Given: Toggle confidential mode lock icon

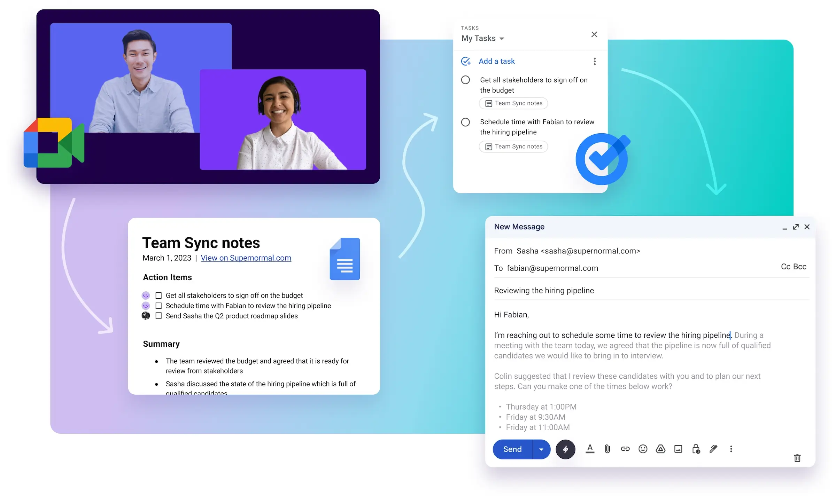Looking at the screenshot, I should (696, 449).
